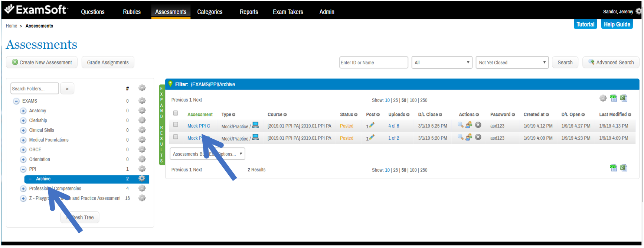Click the gray circular X icon in Mock PPI C row
Viewport: 644px width, 248px height.
point(478,125)
